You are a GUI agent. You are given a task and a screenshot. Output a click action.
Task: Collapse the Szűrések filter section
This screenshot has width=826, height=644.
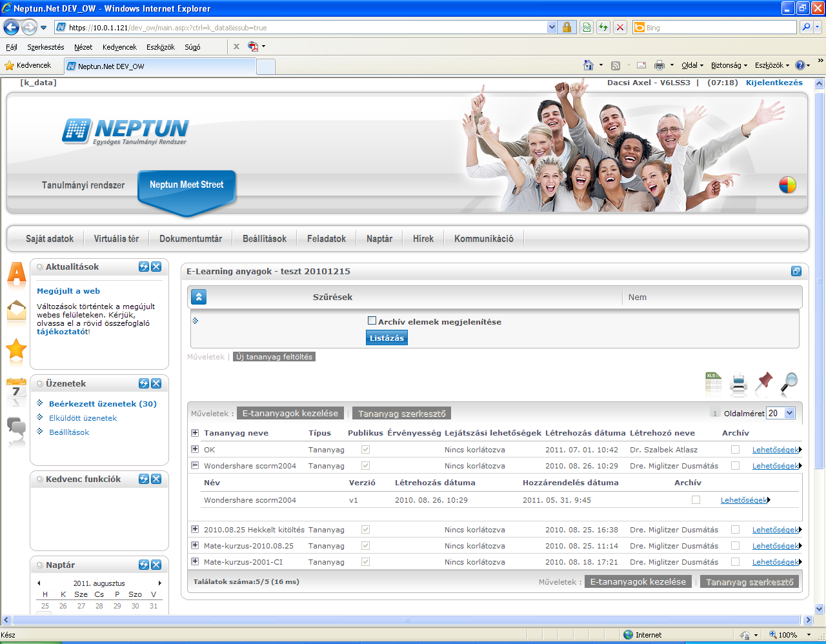[x=199, y=297]
